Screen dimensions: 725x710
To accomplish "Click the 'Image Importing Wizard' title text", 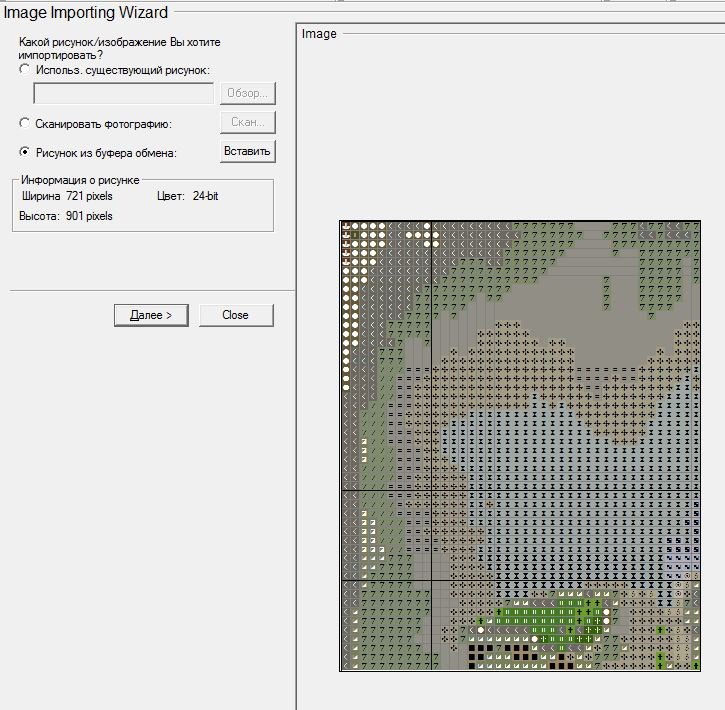I will pyautogui.click(x=87, y=12).
